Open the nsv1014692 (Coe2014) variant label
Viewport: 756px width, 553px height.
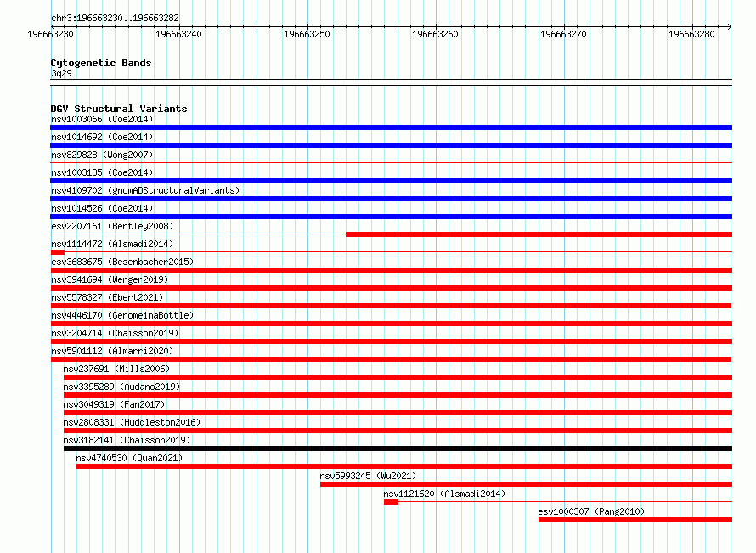coord(102,137)
